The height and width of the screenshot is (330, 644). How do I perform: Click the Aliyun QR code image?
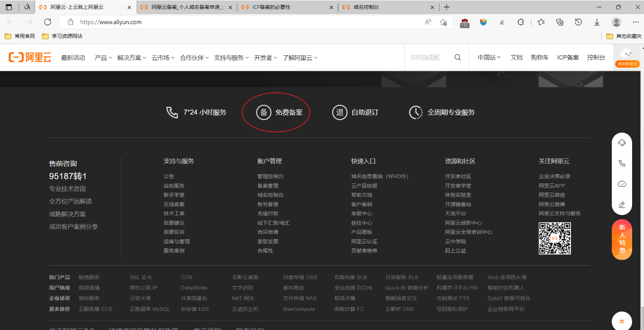[x=555, y=238]
